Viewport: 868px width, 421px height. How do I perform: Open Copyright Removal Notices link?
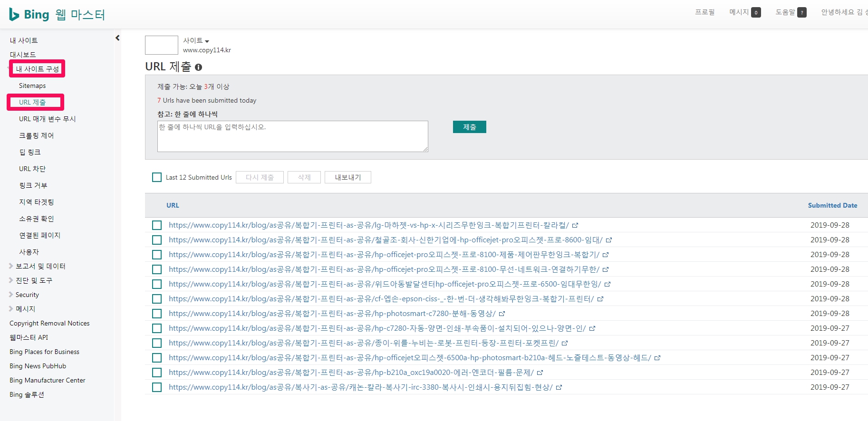(x=49, y=323)
